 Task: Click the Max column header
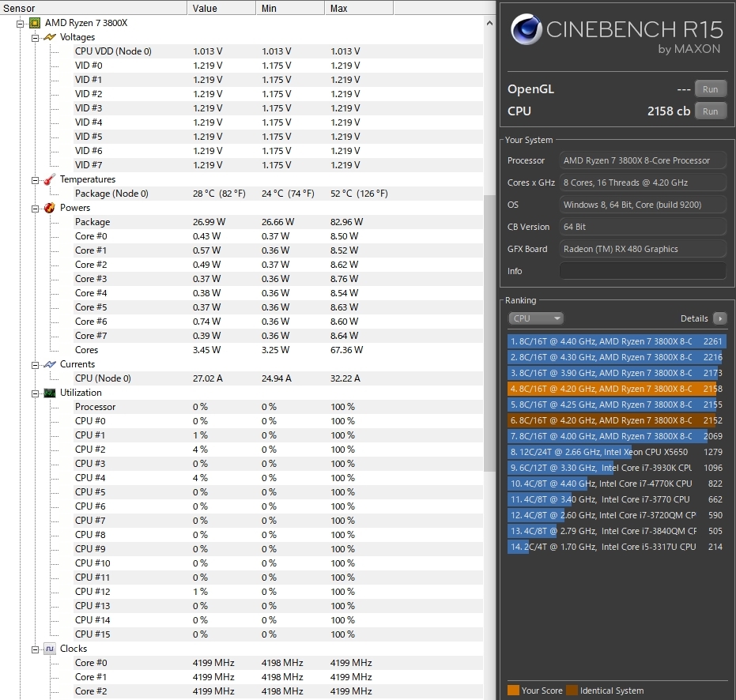tap(359, 8)
